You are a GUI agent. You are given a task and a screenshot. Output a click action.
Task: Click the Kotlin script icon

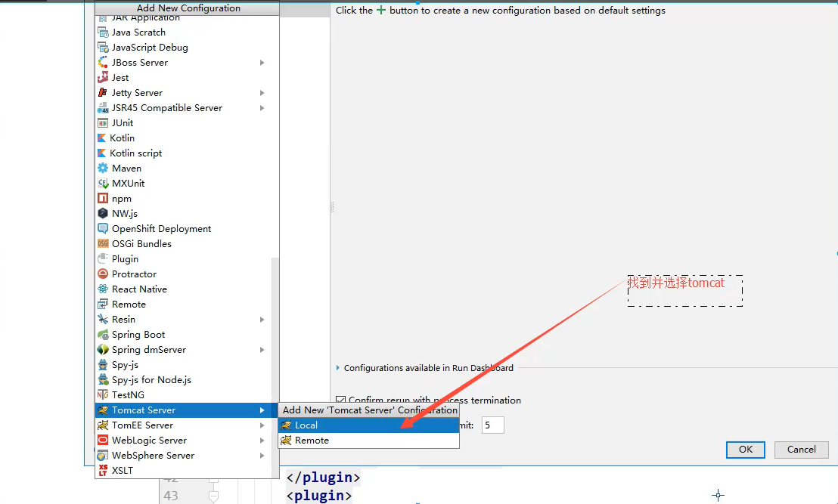102,153
